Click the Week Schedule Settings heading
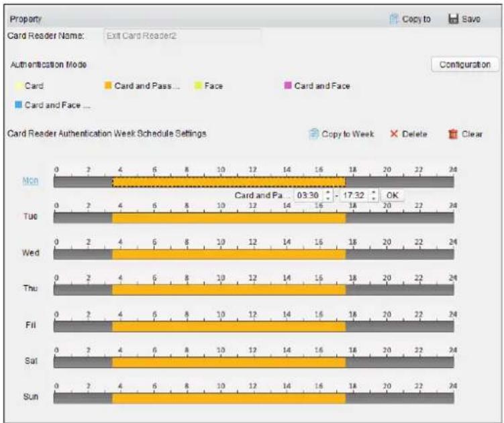The width and height of the screenshot is (504, 423). [107, 133]
